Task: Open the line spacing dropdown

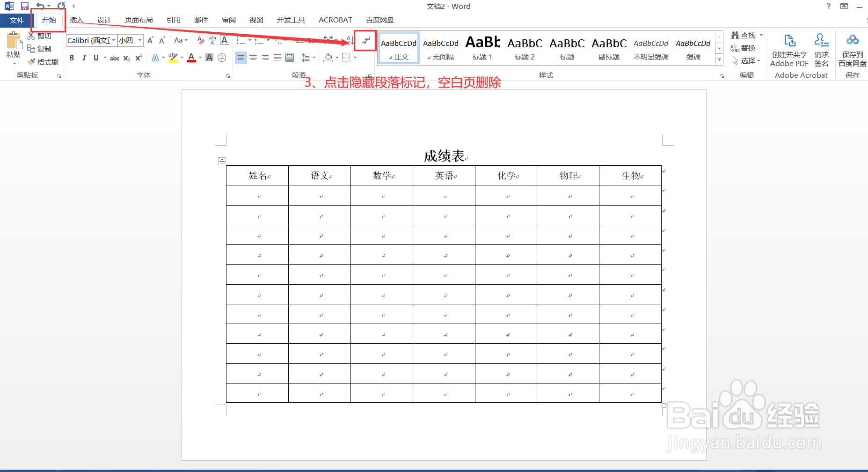Action: click(308, 58)
